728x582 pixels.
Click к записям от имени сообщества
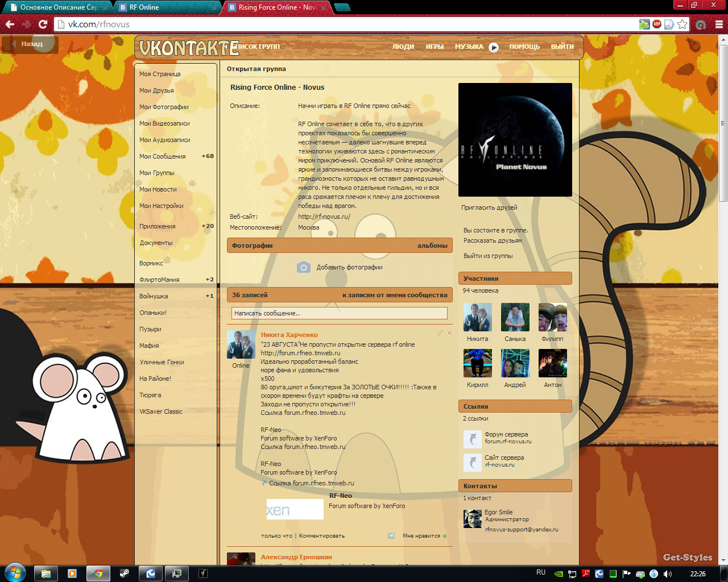[395, 295]
